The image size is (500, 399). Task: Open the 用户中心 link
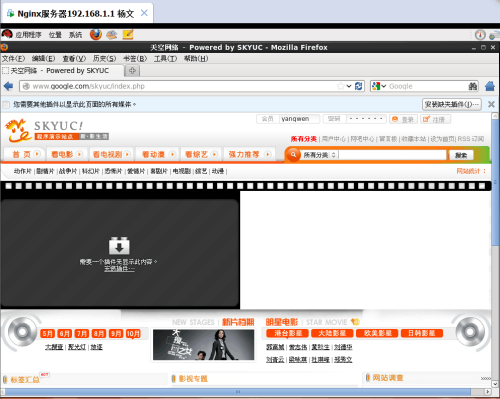pos(333,139)
